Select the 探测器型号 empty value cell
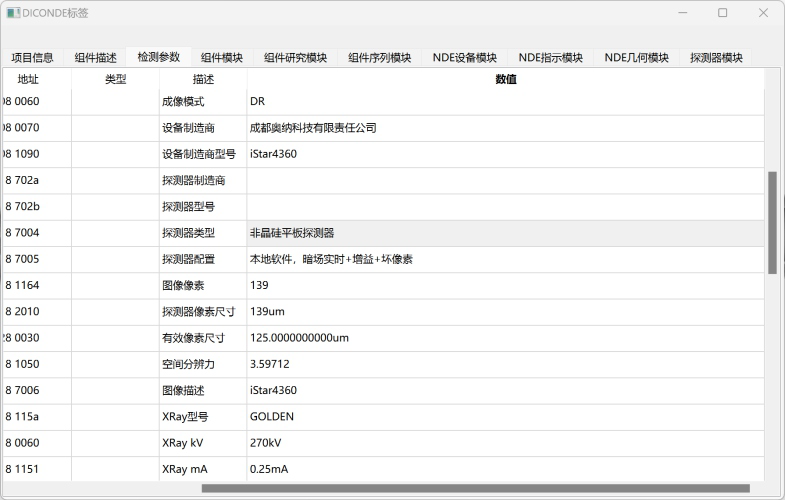The height and width of the screenshot is (500, 785). [505, 207]
